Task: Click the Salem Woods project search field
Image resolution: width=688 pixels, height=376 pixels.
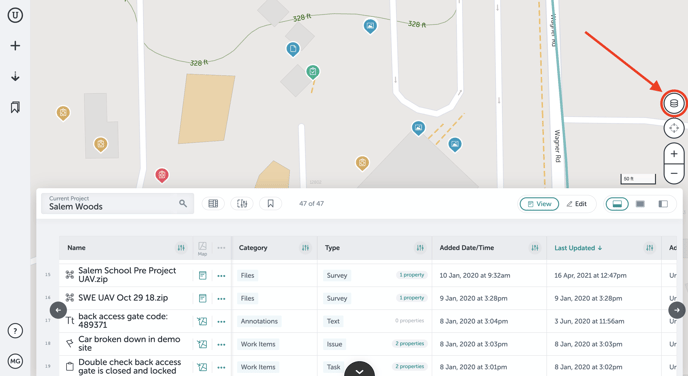Action: [x=118, y=204]
